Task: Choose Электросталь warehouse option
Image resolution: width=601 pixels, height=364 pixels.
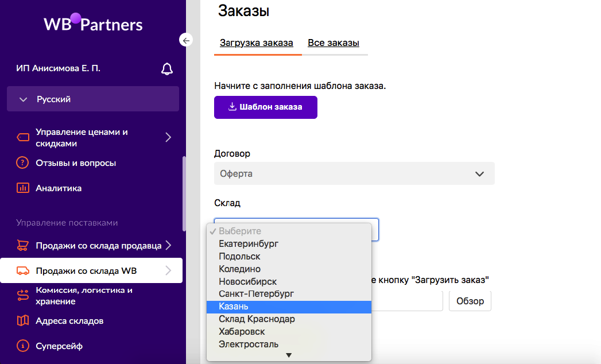Action: coord(289,344)
